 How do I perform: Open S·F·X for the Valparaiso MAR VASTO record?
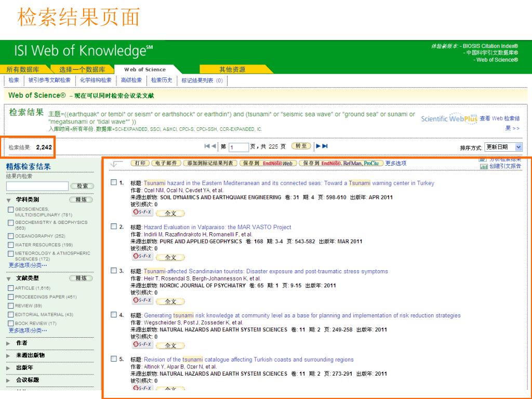click(x=142, y=257)
